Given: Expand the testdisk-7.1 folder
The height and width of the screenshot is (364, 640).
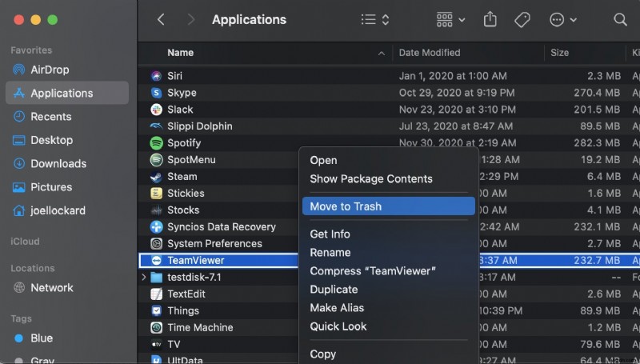Looking at the screenshot, I should (x=143, y=277).
